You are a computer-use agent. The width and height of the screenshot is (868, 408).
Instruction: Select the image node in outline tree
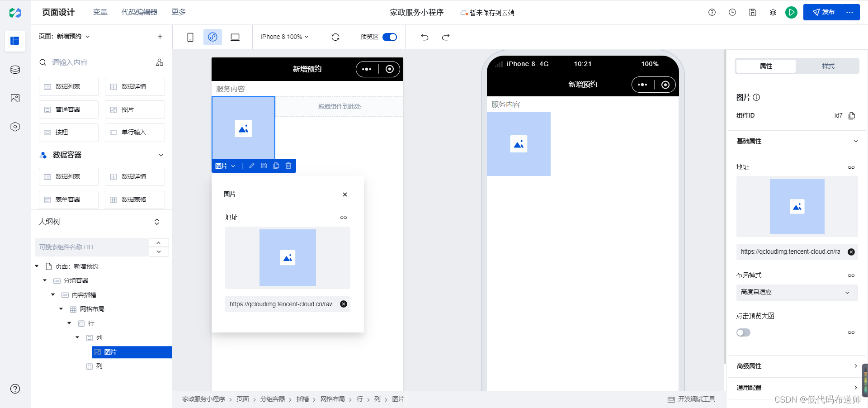[x=132, y=352]
